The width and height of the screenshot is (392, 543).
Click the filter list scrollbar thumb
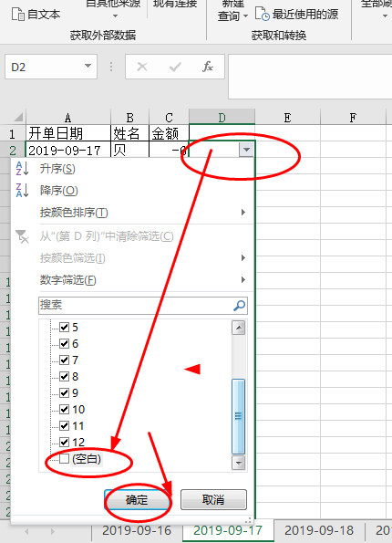tap(238, 416)
